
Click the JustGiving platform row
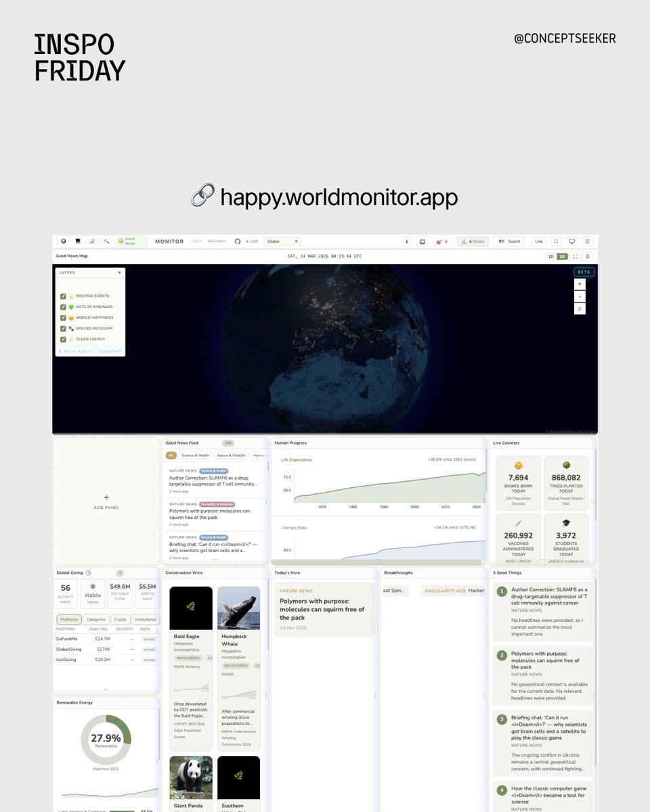pos(106,659)
